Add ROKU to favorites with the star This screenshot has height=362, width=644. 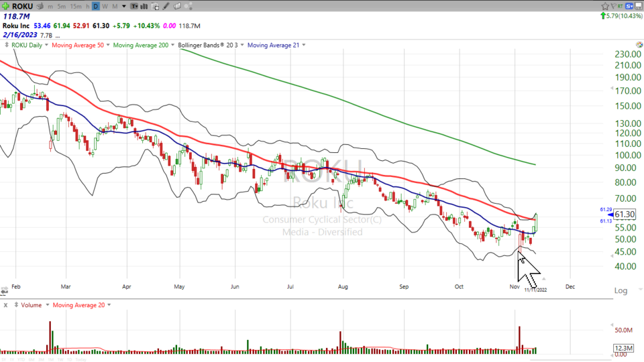coord(605,6)
